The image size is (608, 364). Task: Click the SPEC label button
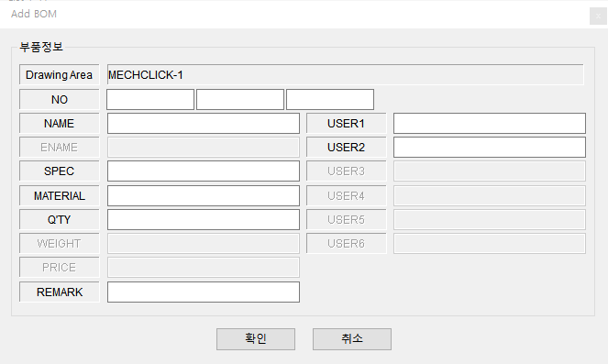[x=60, y=171]
